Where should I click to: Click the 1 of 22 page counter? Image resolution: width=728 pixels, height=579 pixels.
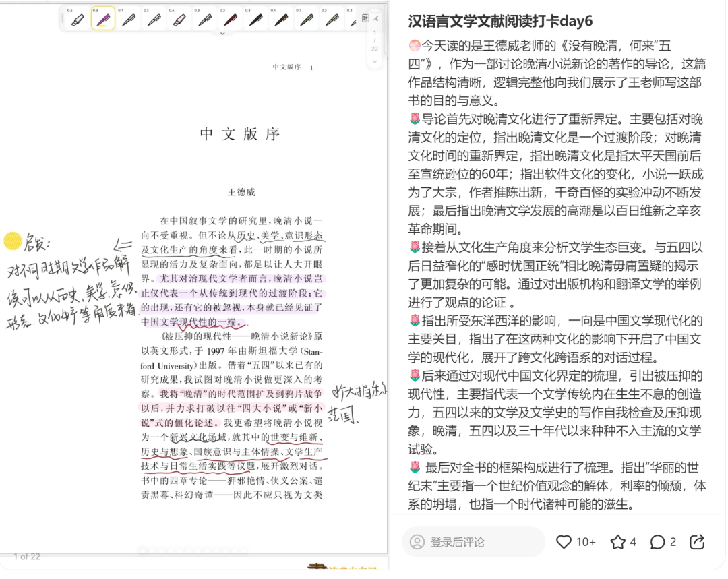tap(27, 557)
